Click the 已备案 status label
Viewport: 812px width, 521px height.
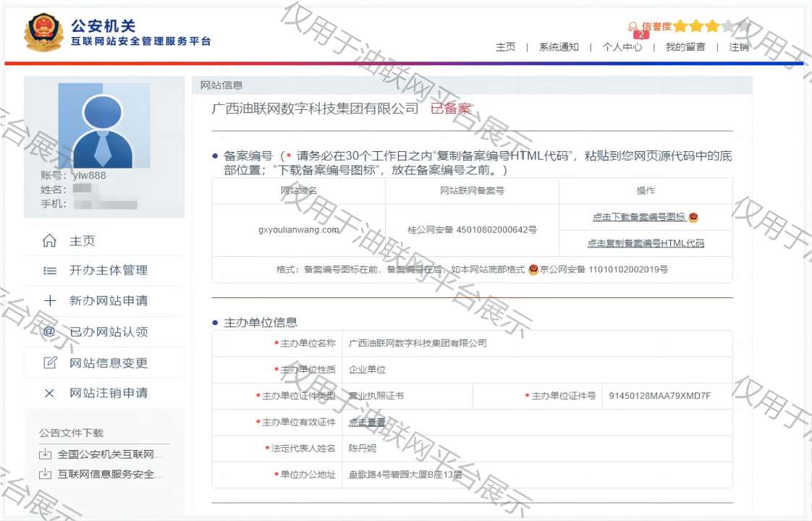(x=451, y=109)
